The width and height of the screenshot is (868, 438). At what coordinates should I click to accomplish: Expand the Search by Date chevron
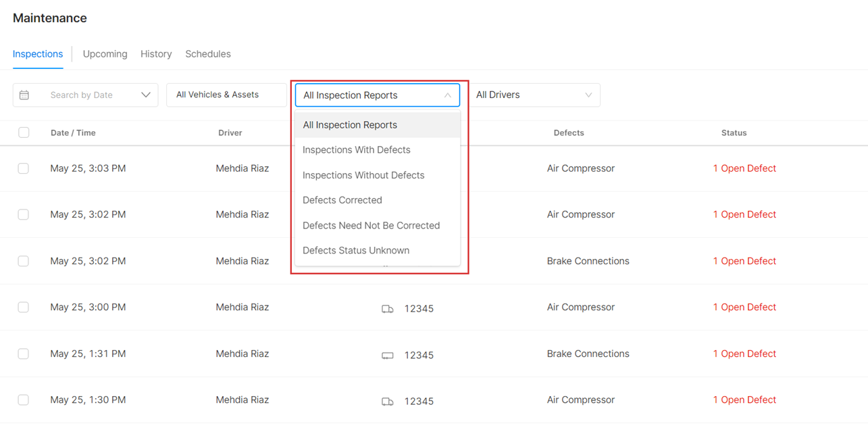145,95
